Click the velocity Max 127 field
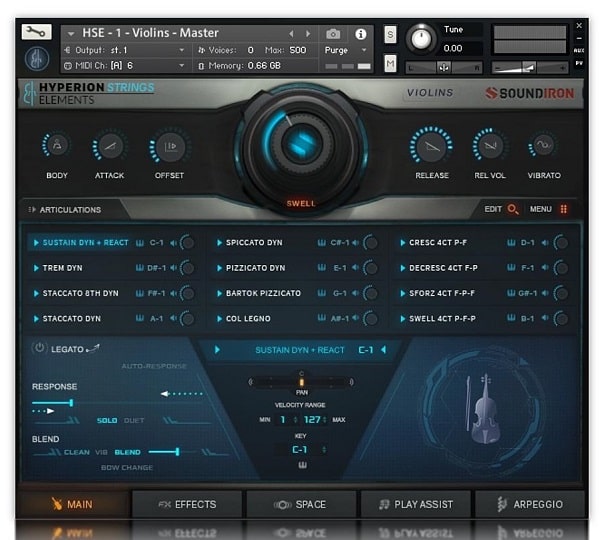 coord(312,420)
